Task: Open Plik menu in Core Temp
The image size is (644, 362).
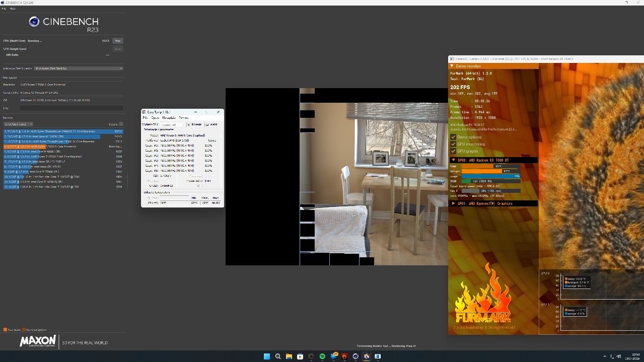Action: [x=145, y=117]
